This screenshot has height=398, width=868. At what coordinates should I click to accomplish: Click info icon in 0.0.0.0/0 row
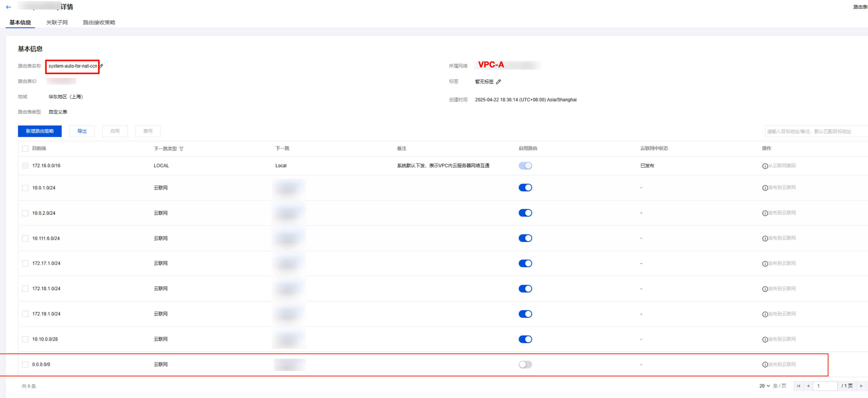click(765, 365)
